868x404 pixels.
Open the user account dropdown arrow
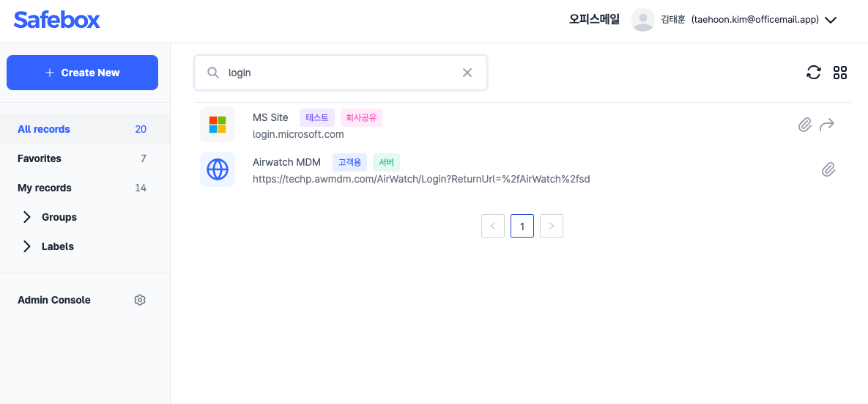[x=831, y=21]
